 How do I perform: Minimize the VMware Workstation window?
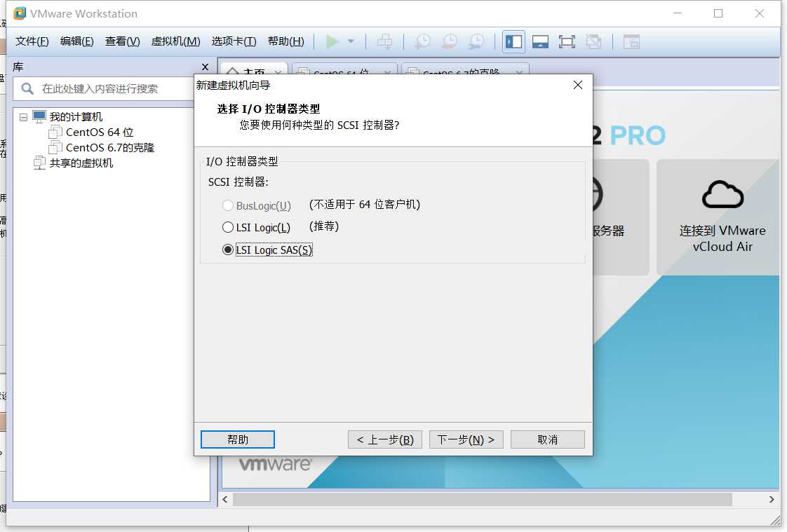(678, 13)
